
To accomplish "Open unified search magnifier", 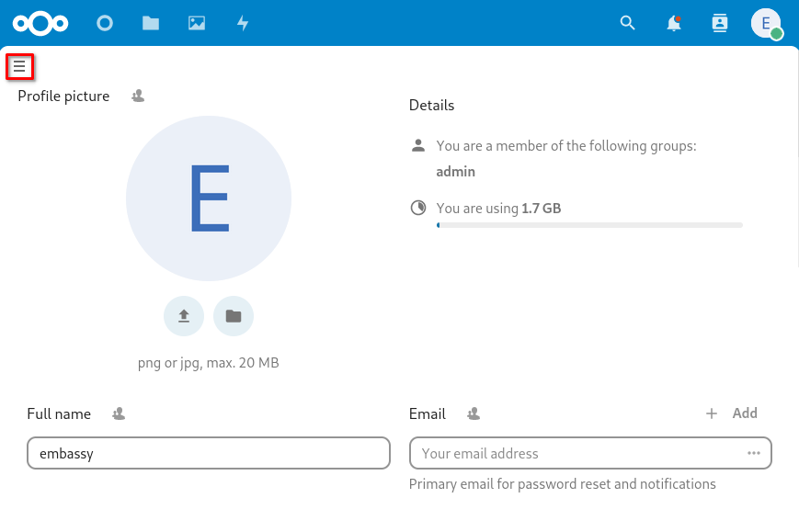I will click(x=627, y=23).
